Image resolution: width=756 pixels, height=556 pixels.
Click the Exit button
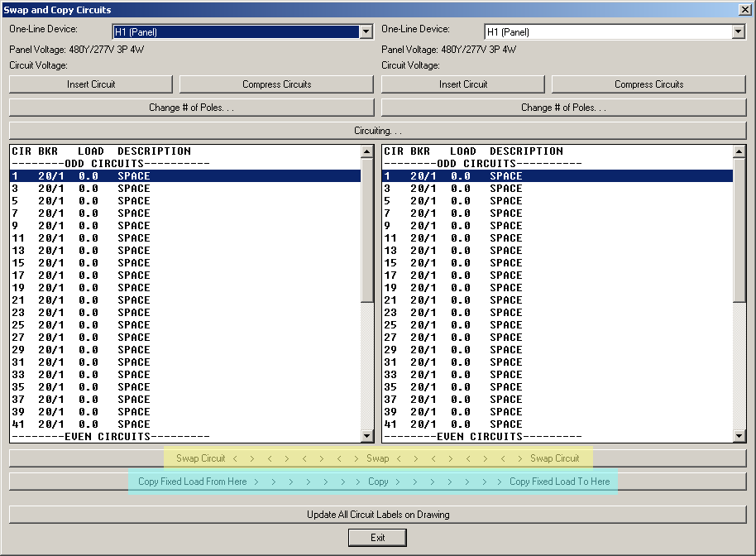(377, 538)
